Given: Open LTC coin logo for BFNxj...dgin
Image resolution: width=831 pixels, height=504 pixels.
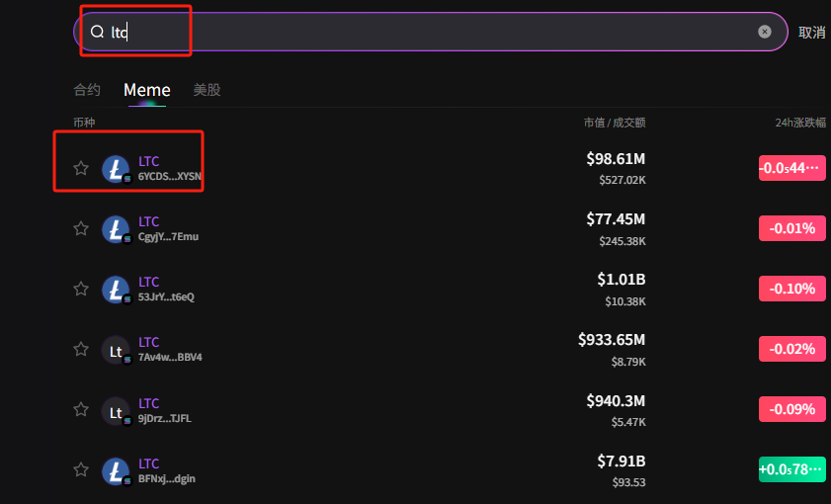Looking at the screenshot, I should (116, 470).
